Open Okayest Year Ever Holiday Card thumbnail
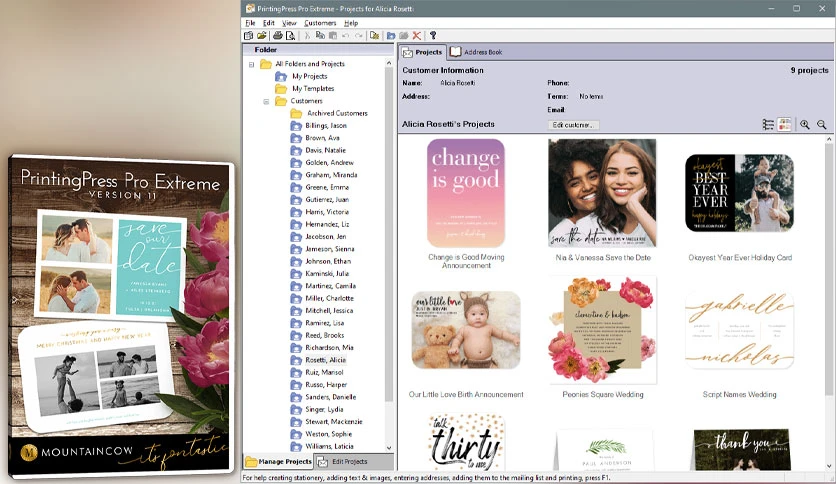Viewport: 836px width, 484px height. point(739,193)
